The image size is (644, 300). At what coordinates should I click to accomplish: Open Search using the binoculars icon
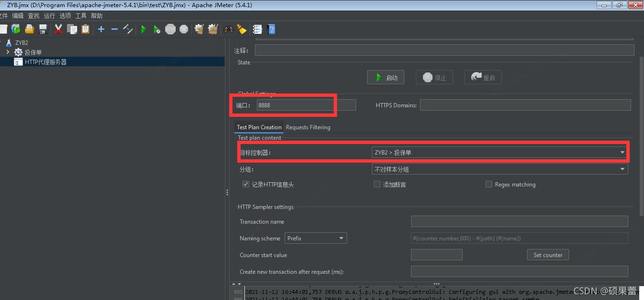pos(229,29)
